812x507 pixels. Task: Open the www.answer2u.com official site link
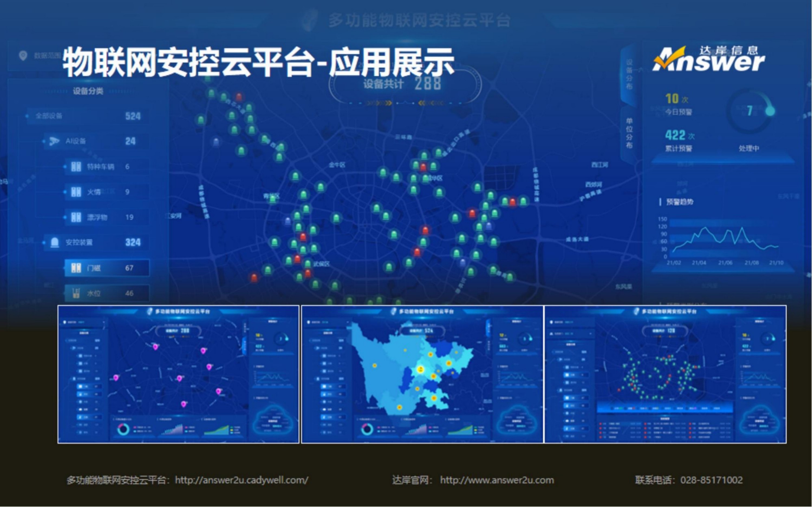(x=497, y=480)
